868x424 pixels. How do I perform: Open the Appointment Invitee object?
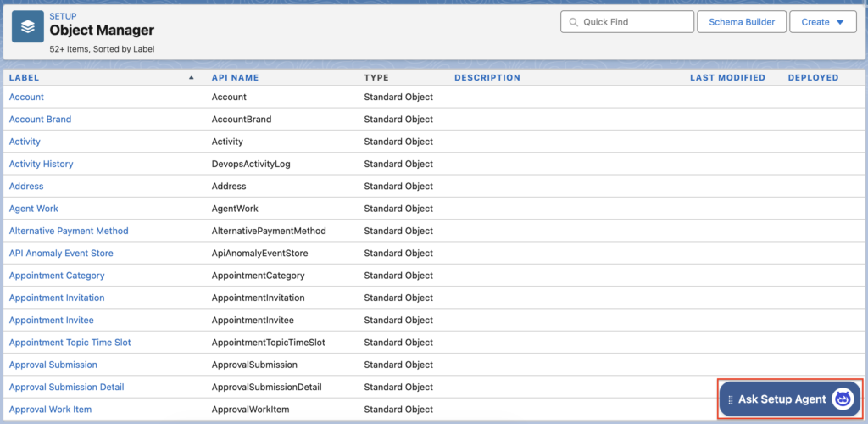tap(52, 320)
